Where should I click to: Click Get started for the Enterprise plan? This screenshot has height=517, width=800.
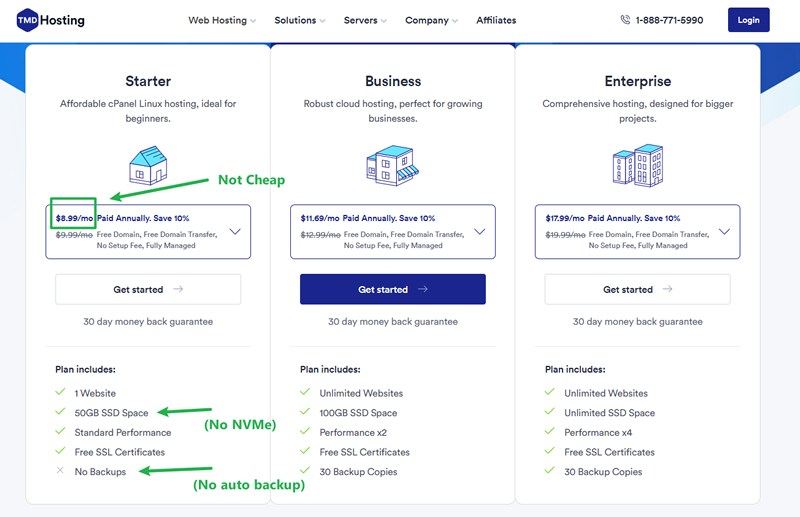(x=637, y=289)
